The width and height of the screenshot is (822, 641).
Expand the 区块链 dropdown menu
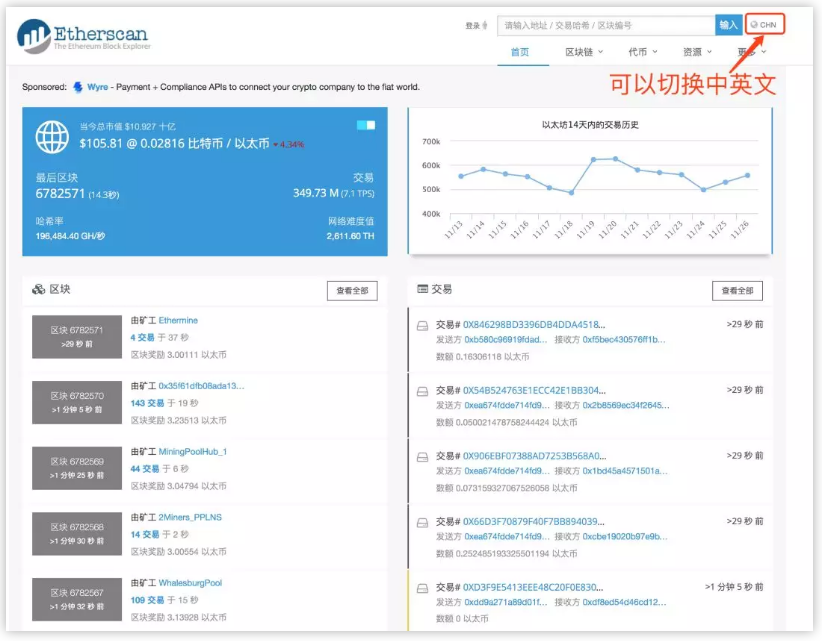(584, 52)
